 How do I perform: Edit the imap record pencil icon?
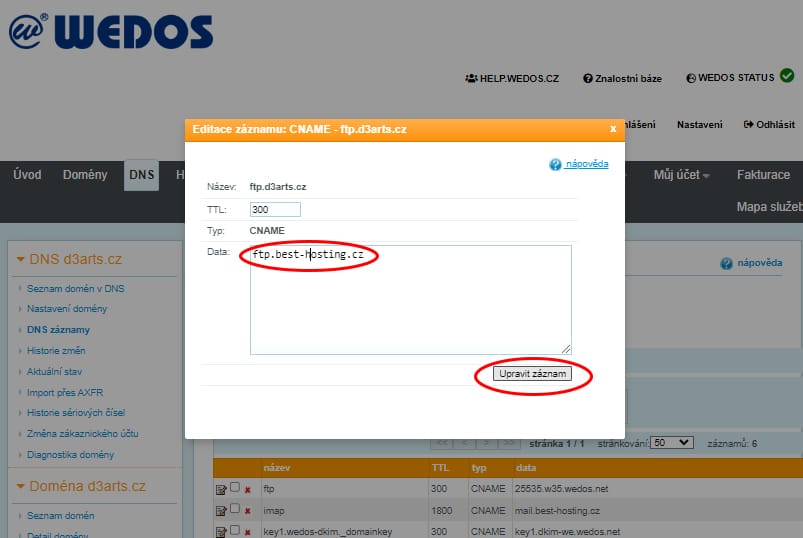point(221,511)
